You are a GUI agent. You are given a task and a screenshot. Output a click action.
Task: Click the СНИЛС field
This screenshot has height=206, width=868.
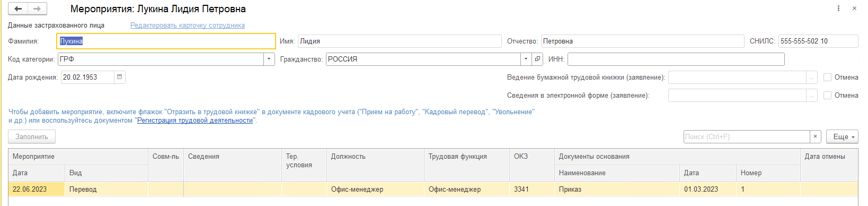pos(818,41)
